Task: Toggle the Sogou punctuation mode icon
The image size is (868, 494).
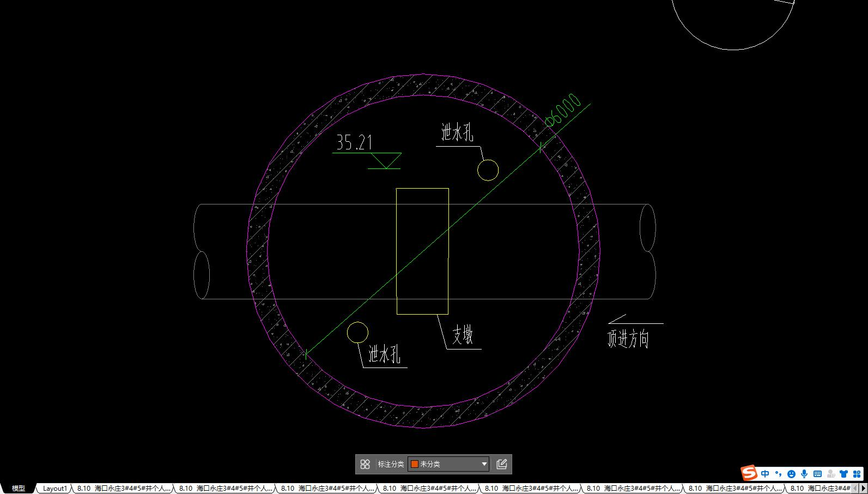Action: 778,474
